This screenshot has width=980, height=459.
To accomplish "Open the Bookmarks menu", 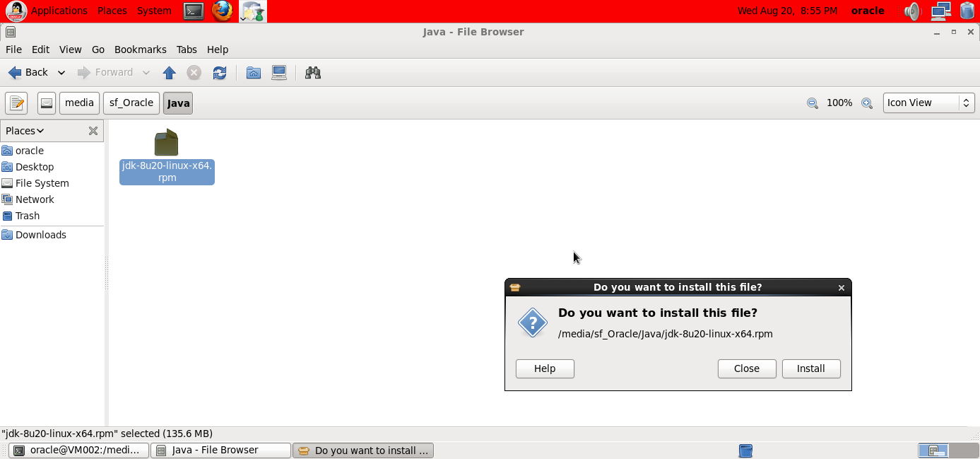I will [140, 50].
